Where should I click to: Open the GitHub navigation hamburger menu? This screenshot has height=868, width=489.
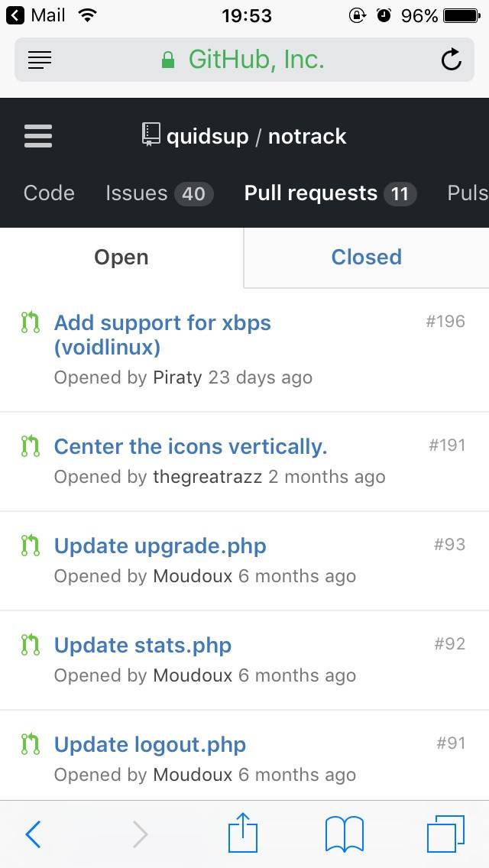[x=37, y=135]
